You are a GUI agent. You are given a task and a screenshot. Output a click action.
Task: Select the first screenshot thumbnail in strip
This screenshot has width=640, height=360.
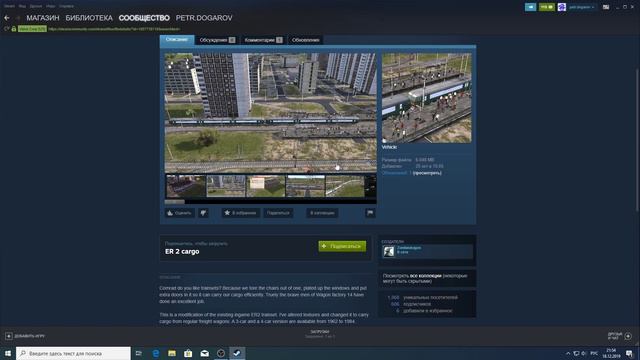pos(186,186)
